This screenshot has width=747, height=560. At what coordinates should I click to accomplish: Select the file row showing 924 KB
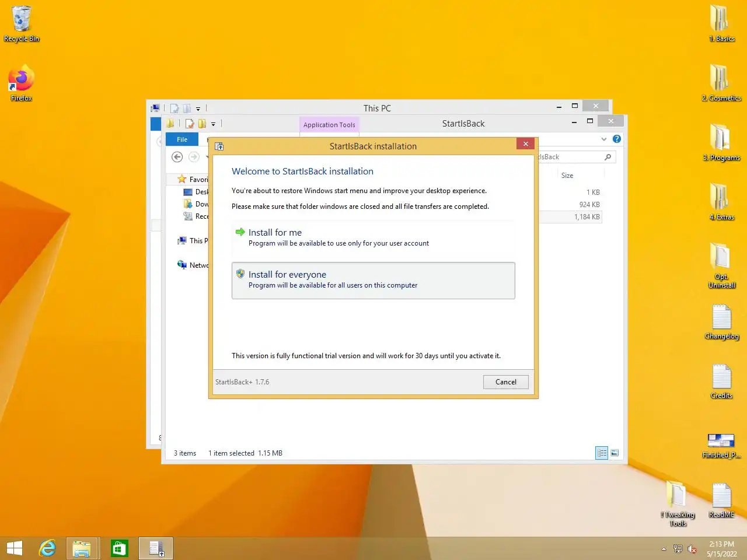pyautogui.click(x=569, y=205)
